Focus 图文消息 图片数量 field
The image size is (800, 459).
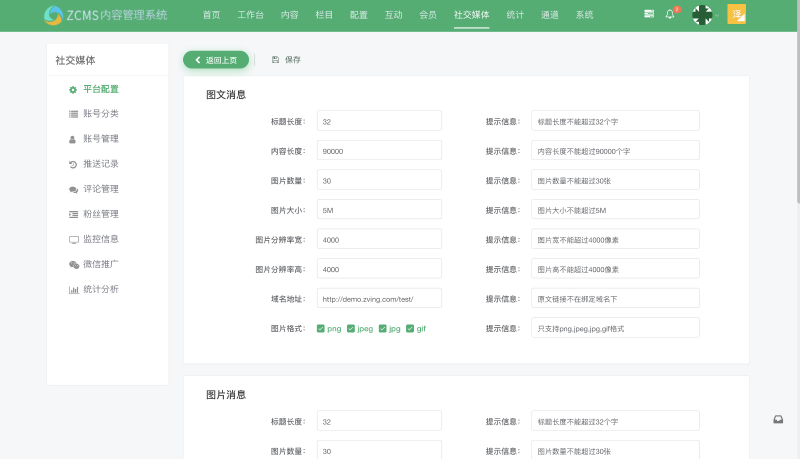coord(379,180)
